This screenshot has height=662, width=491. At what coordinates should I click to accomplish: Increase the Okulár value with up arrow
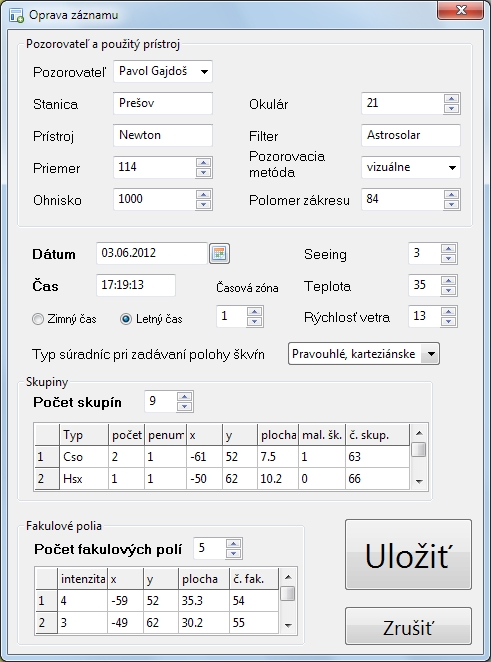(451, 99)
